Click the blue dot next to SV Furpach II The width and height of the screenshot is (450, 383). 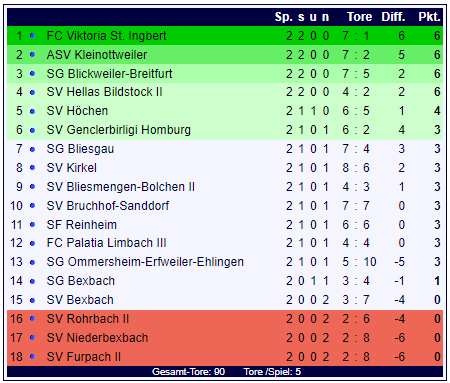pyautogui.click(x=32, y=357)
